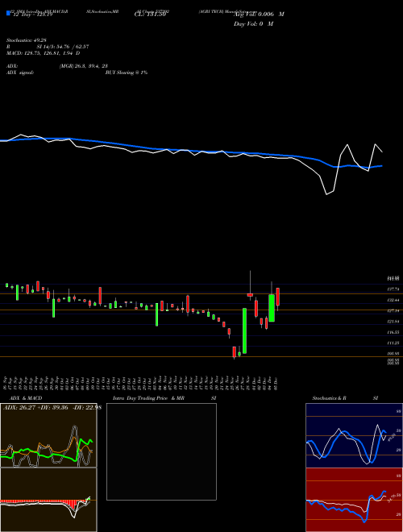403x532 pixels.
Task: Click the 'BUY Slowing @ 1%' signal text
Action: click(127, 73)
